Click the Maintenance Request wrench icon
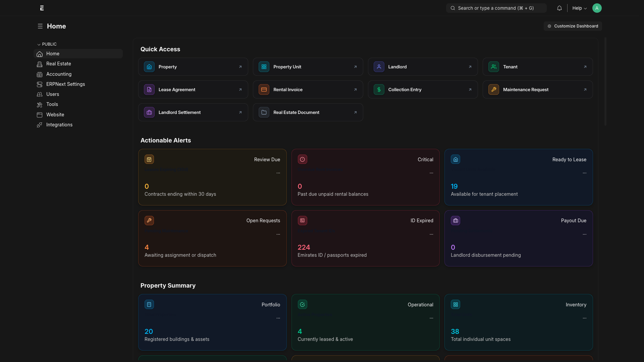The width and height of the screenshot is (644, 362). (x=494, y=89)
